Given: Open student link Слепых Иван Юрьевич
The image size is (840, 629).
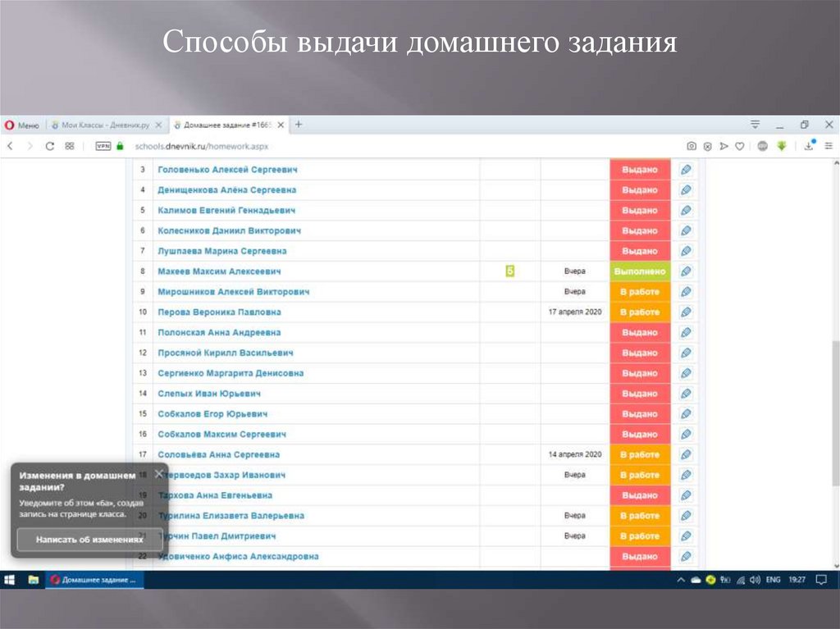Looking at the screenshot, I should point(209,394).
